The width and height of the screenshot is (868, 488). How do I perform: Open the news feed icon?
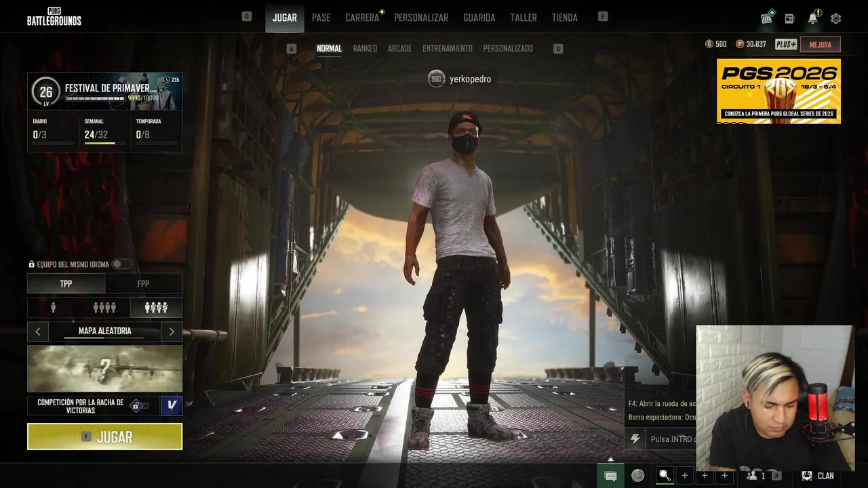click(x=789, y=18)
